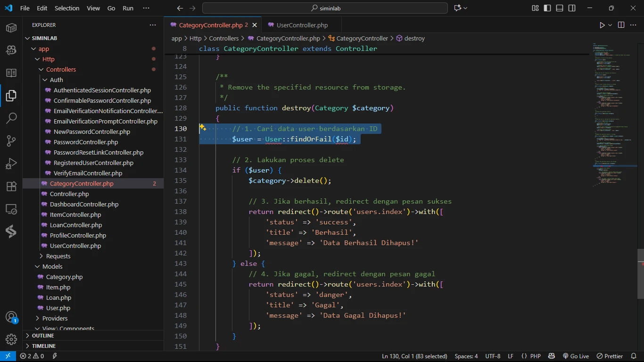The image size is (644, 362).
Task: Open the Accounts icon in activity bar
Action: point(11,317)
